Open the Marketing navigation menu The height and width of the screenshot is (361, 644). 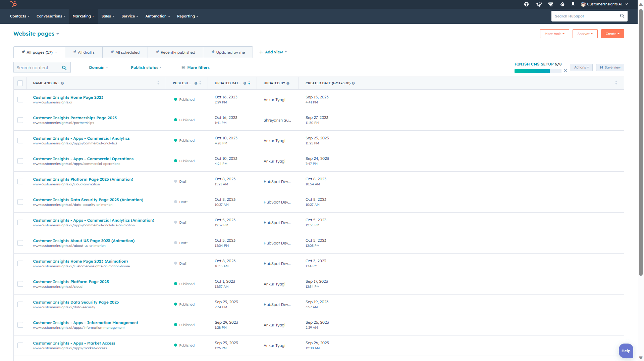(x=84, y=16)
